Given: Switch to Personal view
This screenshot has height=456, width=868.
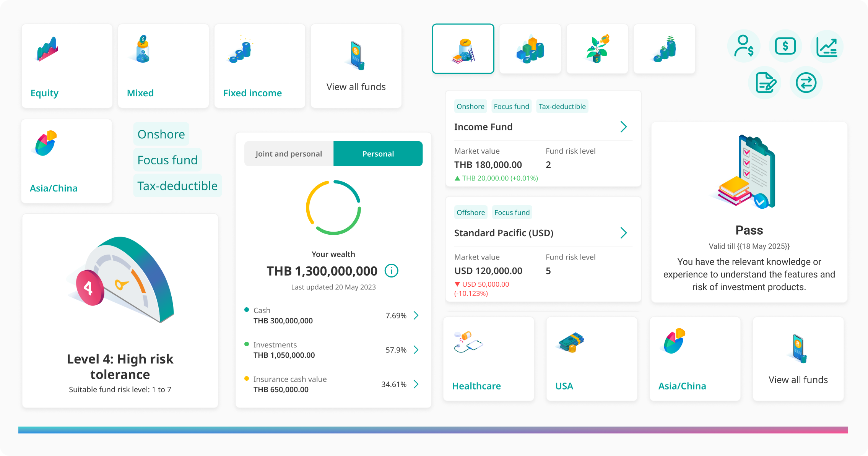Looking at the screenshot, I should (x=378, y=154).
